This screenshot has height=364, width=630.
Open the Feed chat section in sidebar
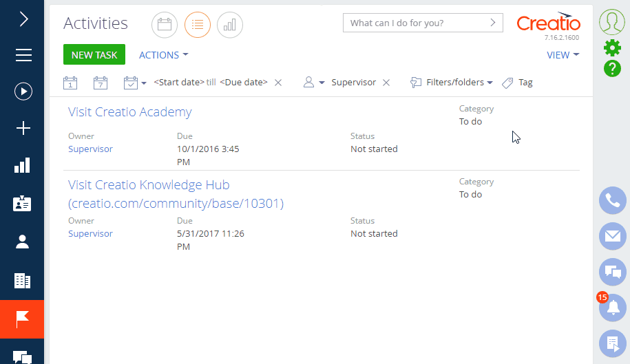pyautogui.click(x=22, y=357)
